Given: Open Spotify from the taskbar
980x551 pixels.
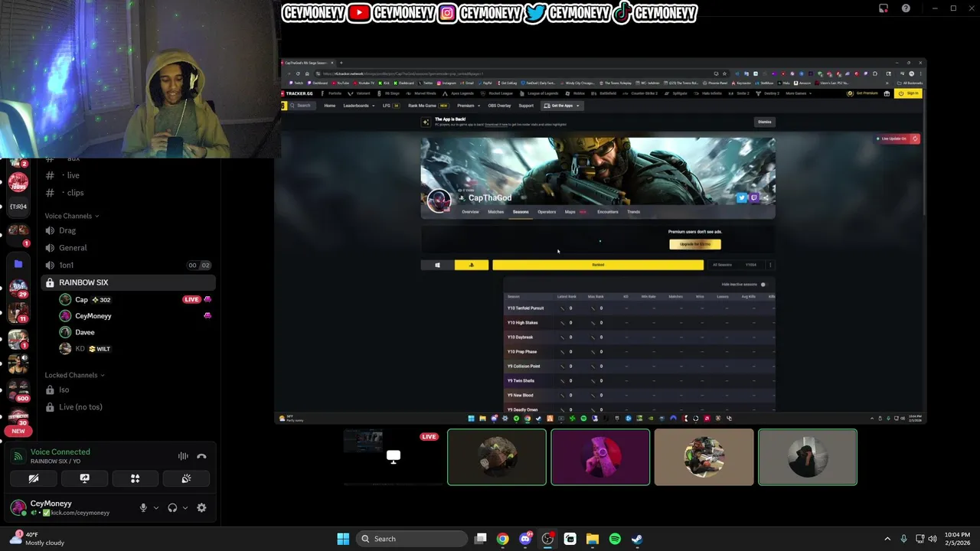Looking at the screenshot, I should 615,539.
